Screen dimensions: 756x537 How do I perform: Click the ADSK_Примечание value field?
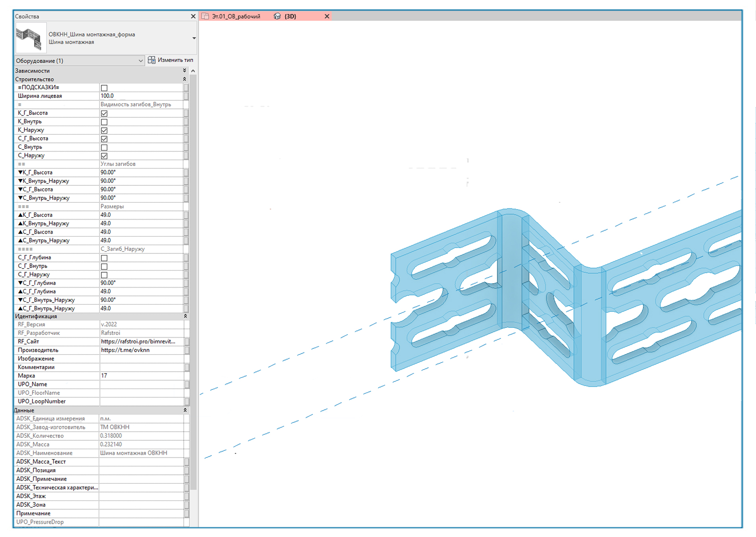coord(141,479)
